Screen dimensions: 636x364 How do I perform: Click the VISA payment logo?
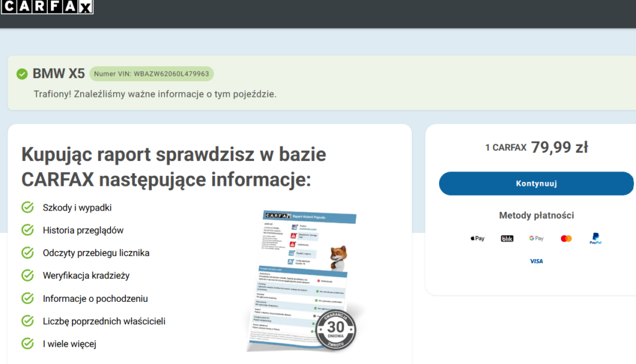pyautogui.click(x=536, y=262)
